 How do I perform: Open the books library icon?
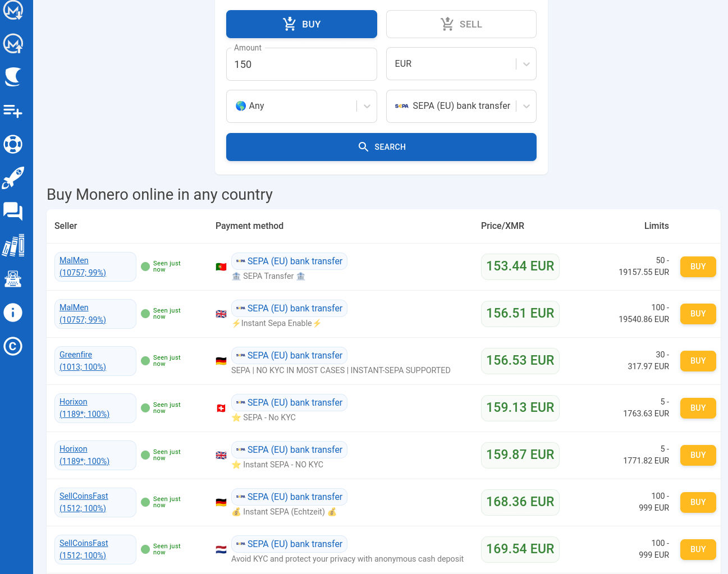point(13,245)
